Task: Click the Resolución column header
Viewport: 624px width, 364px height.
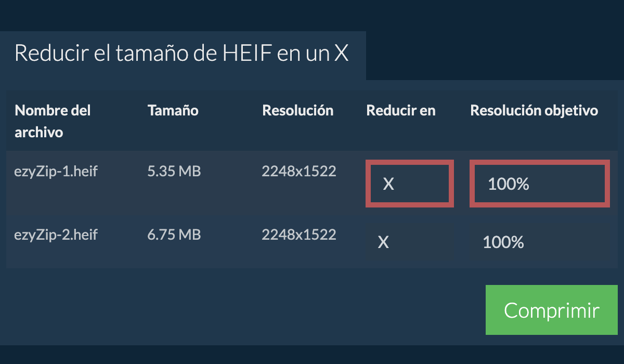Action: click(x=298, y=110)
